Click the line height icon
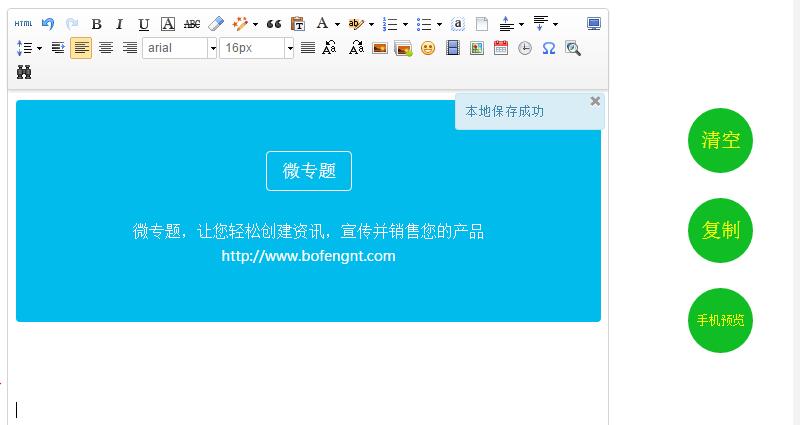 coord(24,48)
